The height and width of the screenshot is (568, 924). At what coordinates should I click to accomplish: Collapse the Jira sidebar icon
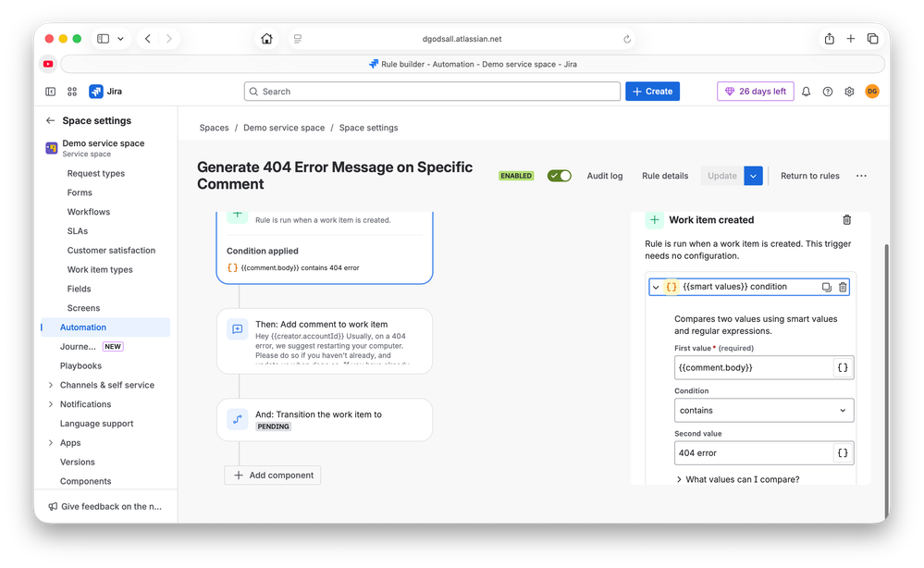[x=51, y=92]
